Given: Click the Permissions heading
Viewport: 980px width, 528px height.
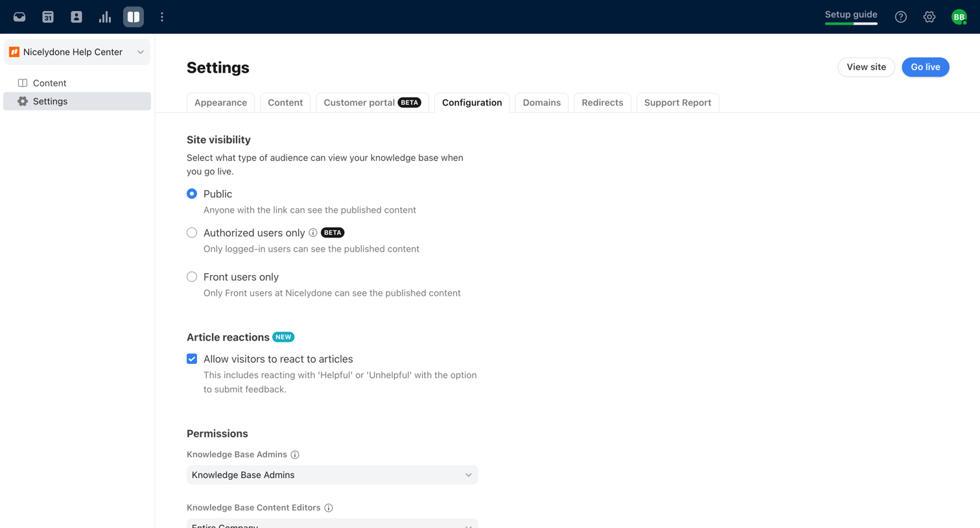Looking at the screenshot, I should click(217, 433).
